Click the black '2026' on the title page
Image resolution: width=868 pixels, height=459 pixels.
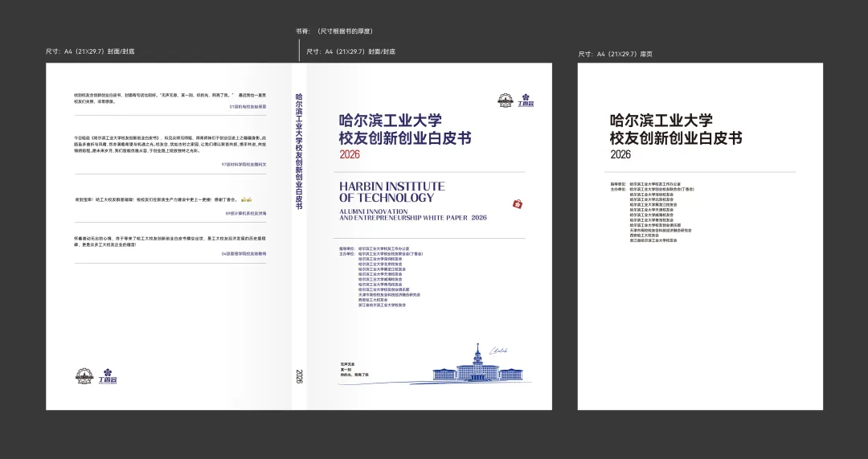click(x=620, y=154)
